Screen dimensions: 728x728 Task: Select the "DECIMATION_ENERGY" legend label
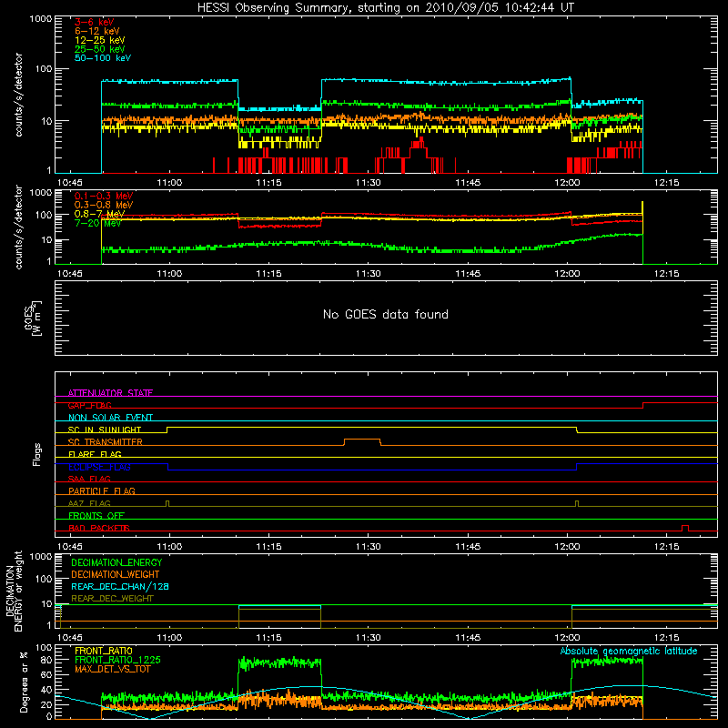pos(116,562)
